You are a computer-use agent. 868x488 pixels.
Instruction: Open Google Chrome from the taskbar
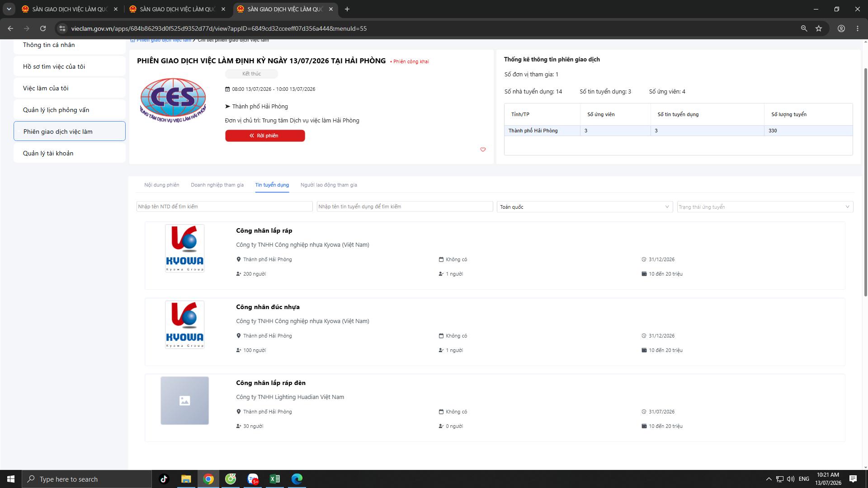tap(208, 479)
